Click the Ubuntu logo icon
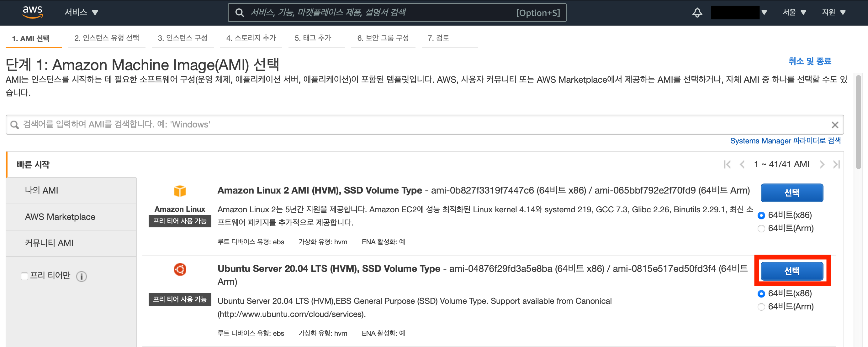This screenshot has width=868, height=347. [x=180, y=269]
